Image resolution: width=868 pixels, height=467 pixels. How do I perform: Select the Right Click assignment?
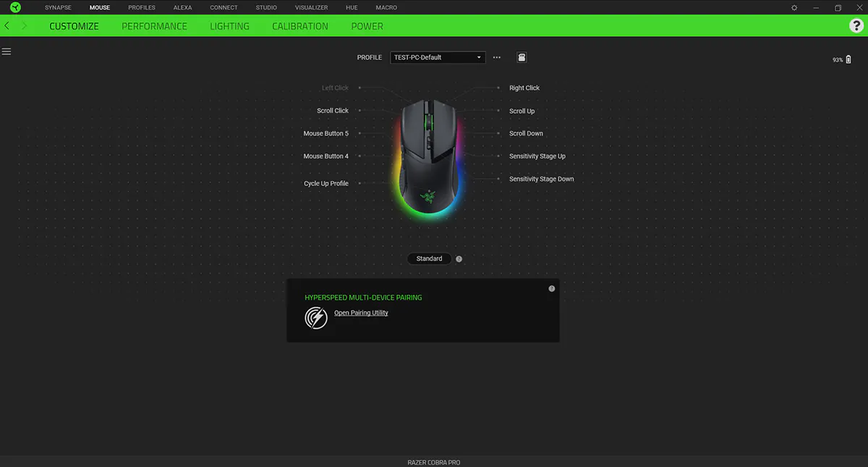524,88
